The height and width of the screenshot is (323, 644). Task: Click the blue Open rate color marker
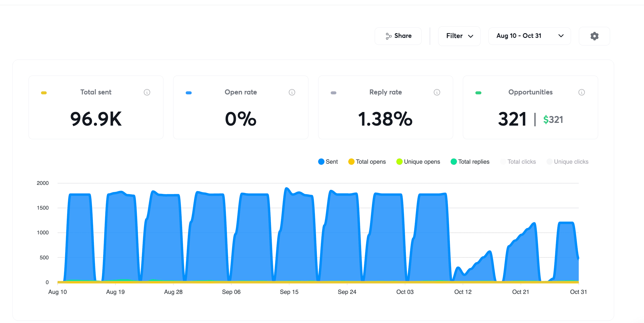[189, 93]
